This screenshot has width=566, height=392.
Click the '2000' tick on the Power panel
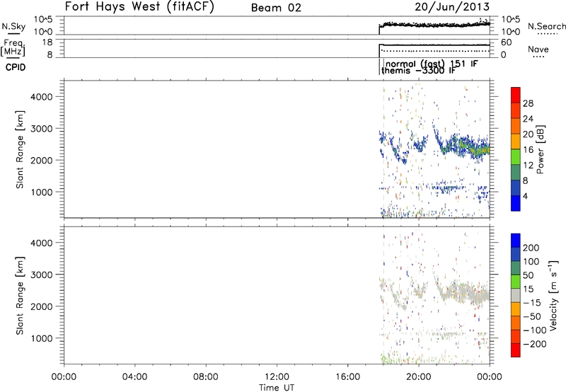tap(42, 160)
